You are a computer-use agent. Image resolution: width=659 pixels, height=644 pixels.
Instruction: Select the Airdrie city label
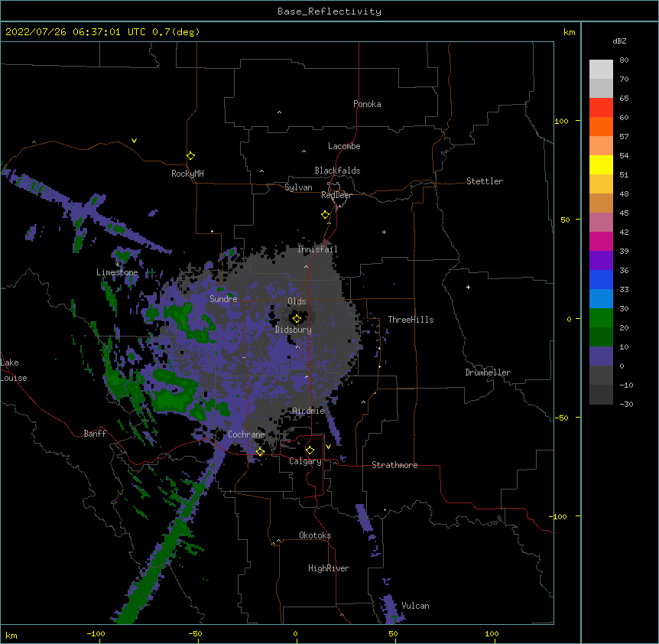(x=309, y=411)
